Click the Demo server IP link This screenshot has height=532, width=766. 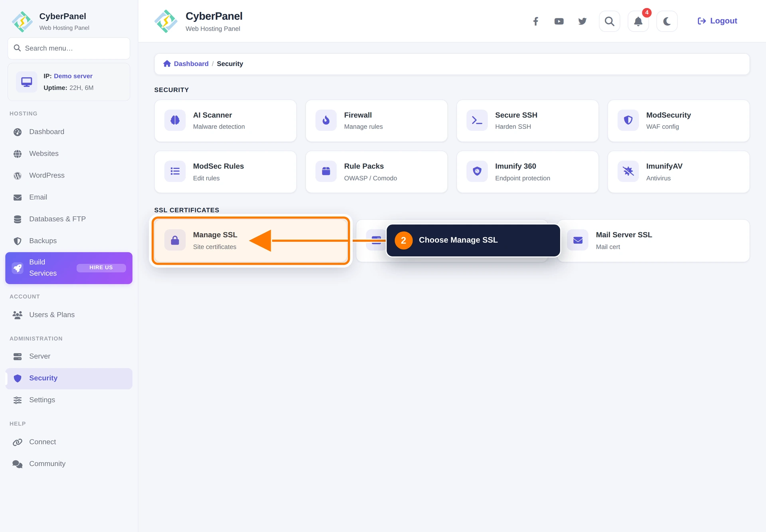pyautogui.click(x=73, y=76)
